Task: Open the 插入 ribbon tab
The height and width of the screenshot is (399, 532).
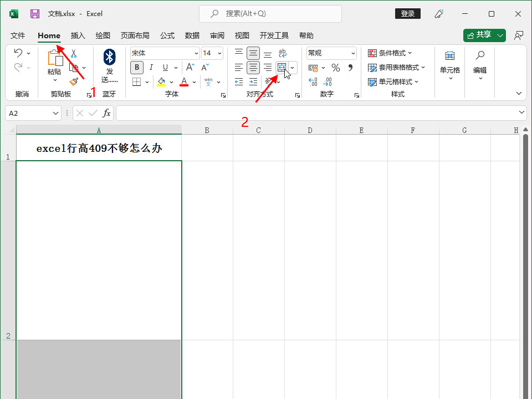Action: (78, 35)
